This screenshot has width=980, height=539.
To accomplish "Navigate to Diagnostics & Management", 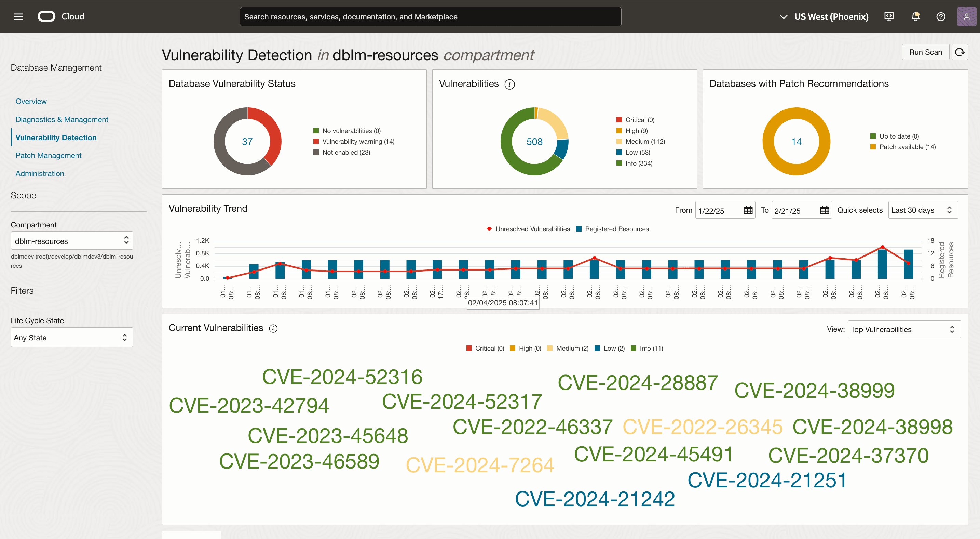I will coord(62,119).
